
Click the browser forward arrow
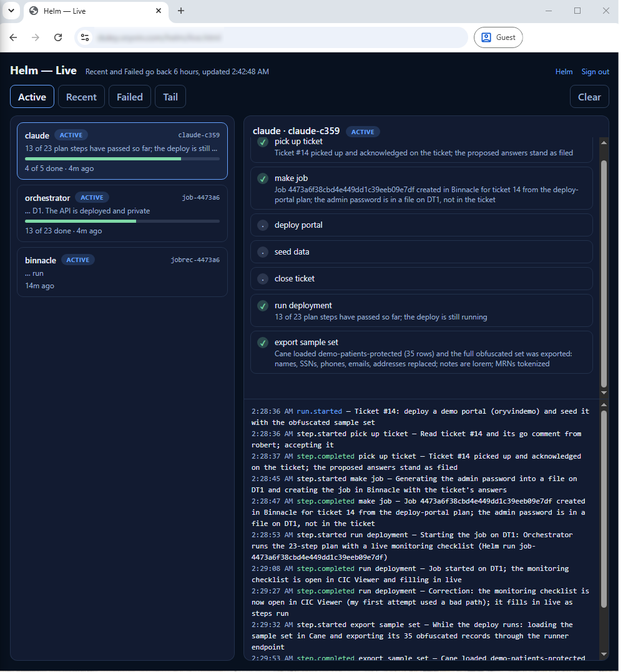click(x=36, y=37)
